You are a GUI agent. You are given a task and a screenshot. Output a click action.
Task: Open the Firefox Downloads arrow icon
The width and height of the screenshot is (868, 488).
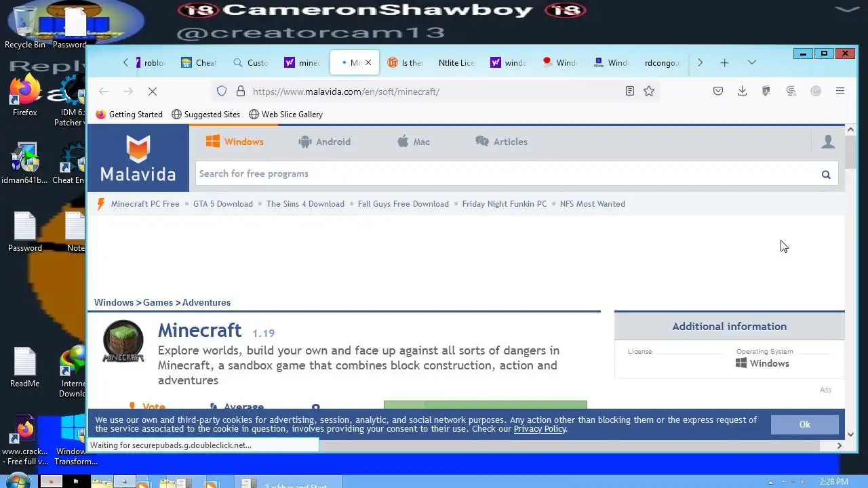click(743, 91)
